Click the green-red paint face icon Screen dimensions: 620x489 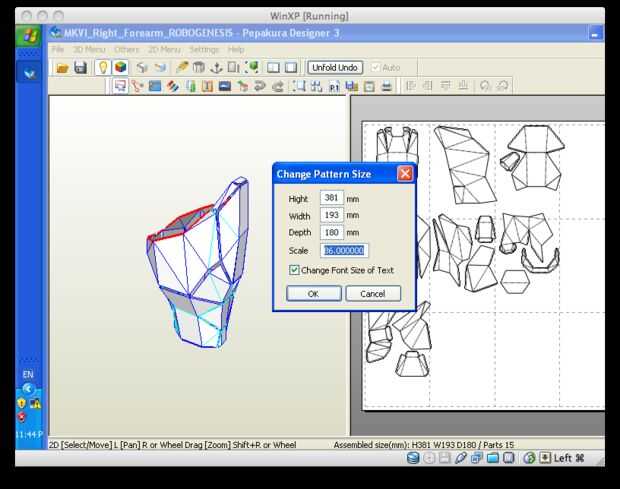click(x=242, y=86)
